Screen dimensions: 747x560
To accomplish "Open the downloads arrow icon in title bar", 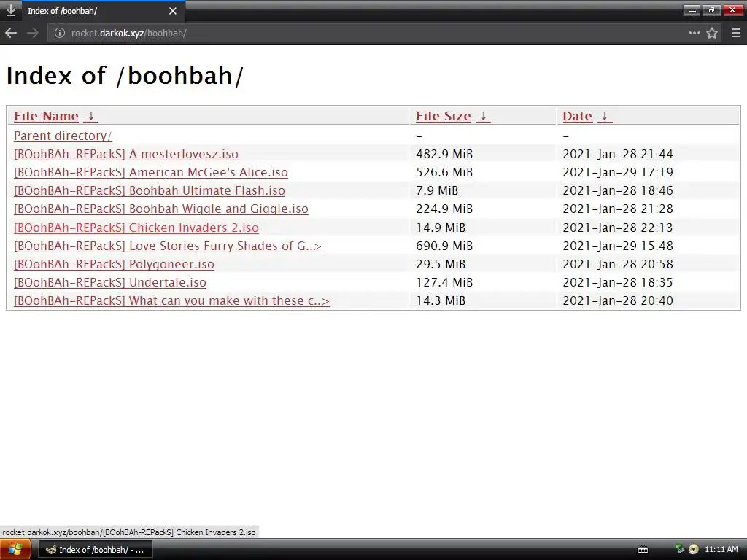I will (x=10, y=10).
